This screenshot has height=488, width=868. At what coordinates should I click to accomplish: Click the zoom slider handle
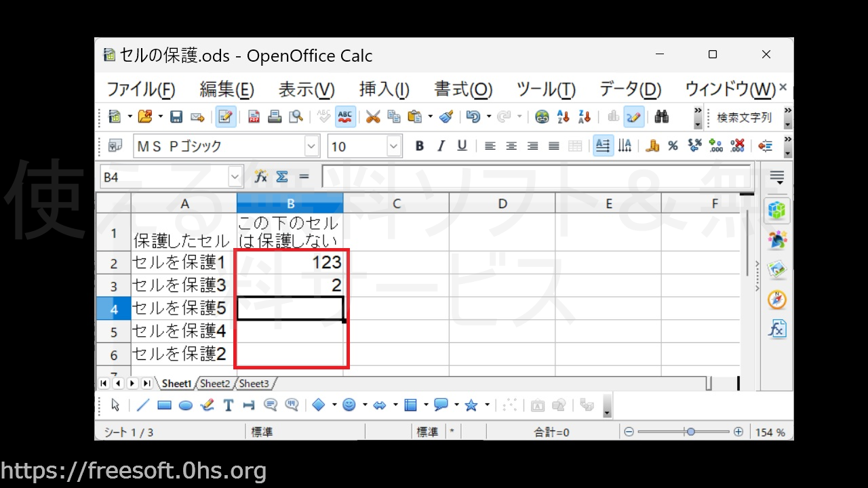690,432
